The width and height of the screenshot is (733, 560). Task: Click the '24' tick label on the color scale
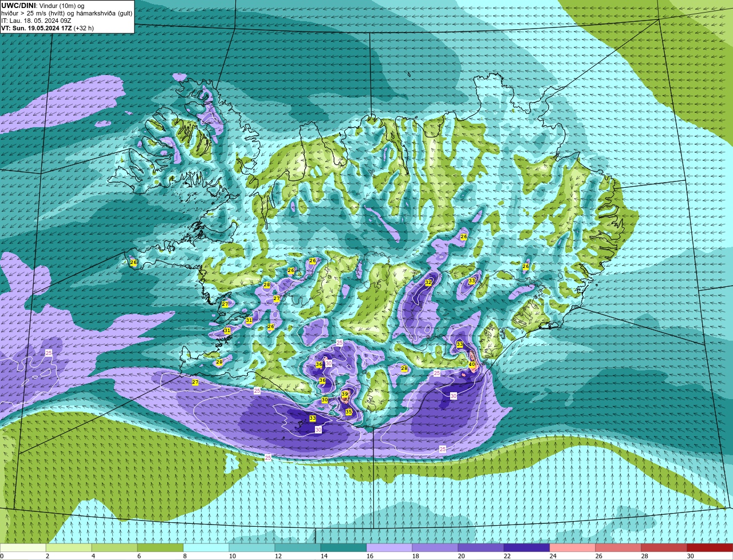[553, 556]
